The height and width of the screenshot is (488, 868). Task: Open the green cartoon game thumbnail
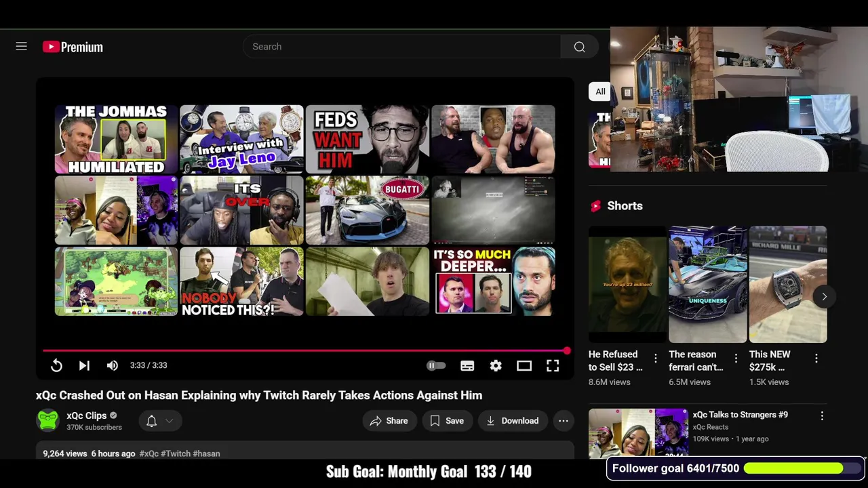pyautogui.click(x=116, y=281)
